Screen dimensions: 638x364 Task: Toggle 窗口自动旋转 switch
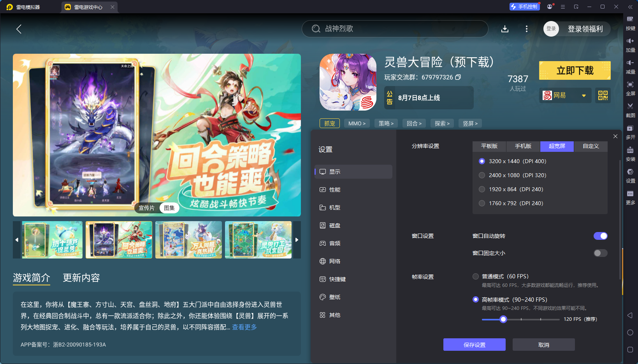[601, 236]
